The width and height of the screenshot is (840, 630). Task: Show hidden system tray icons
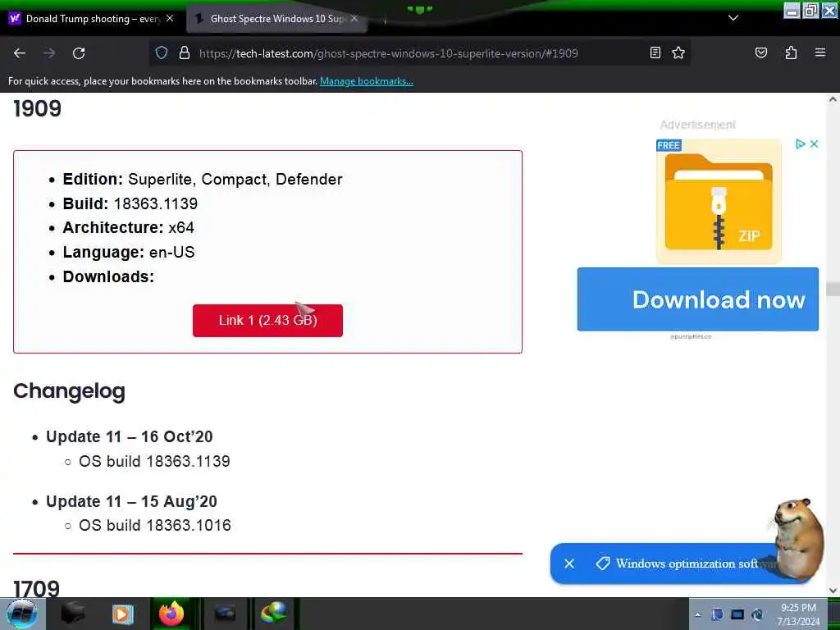[x=697, y=615]
